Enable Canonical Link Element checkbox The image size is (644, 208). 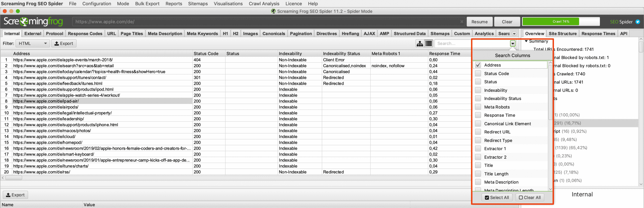[x=478, y=123]
